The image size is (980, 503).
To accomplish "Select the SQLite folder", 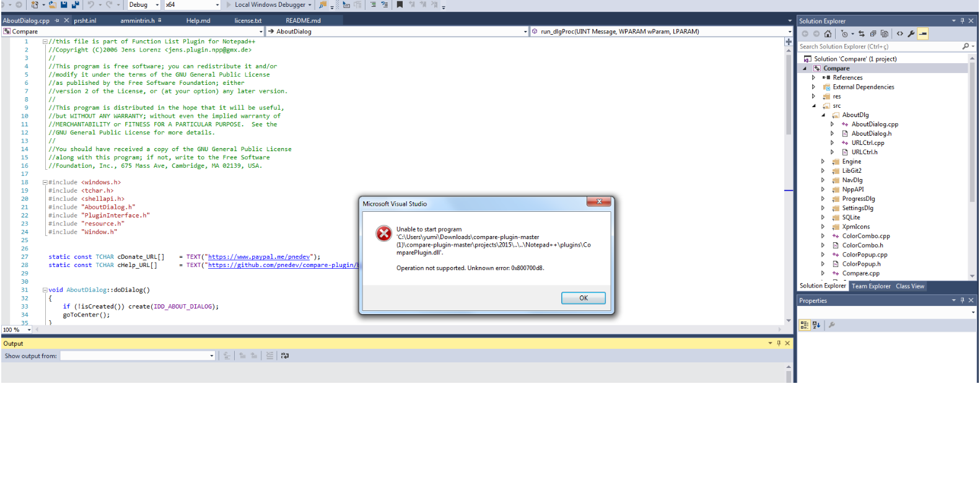I will click(x=851, y=217).
